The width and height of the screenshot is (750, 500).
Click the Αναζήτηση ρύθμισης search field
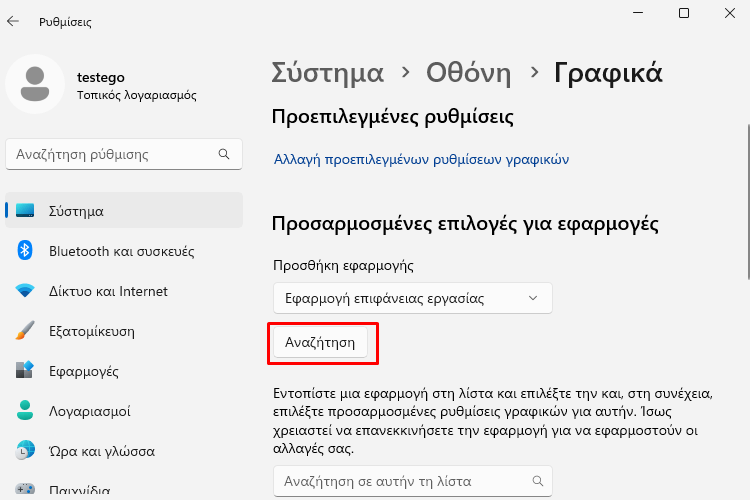tap(124, 154)
